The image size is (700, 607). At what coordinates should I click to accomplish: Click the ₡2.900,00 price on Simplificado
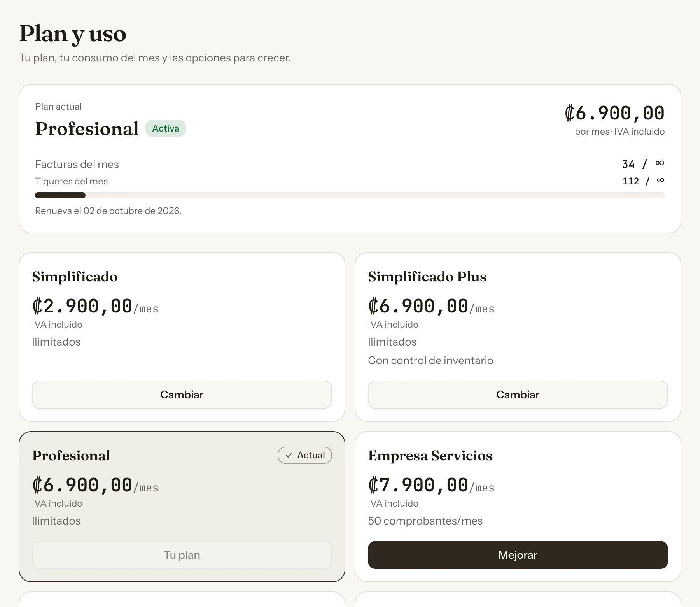(82, 306)
